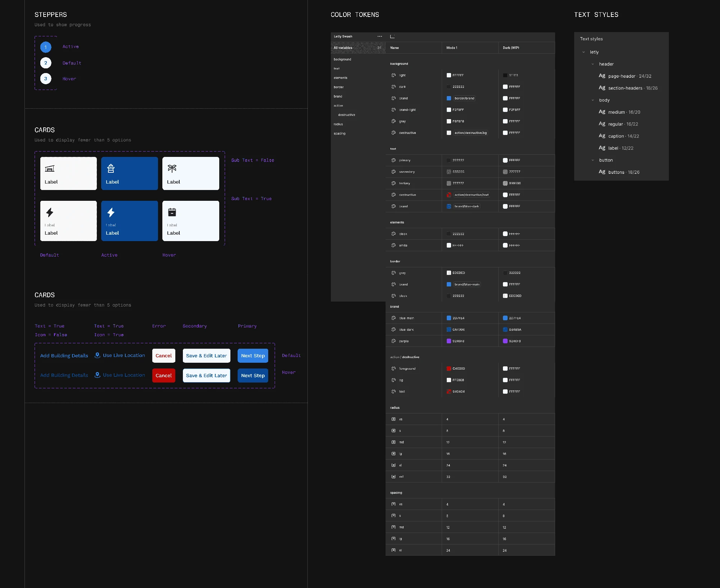
Task: Open the three-dots menu beside Letly Swash
Action: (x=380, y=36)
